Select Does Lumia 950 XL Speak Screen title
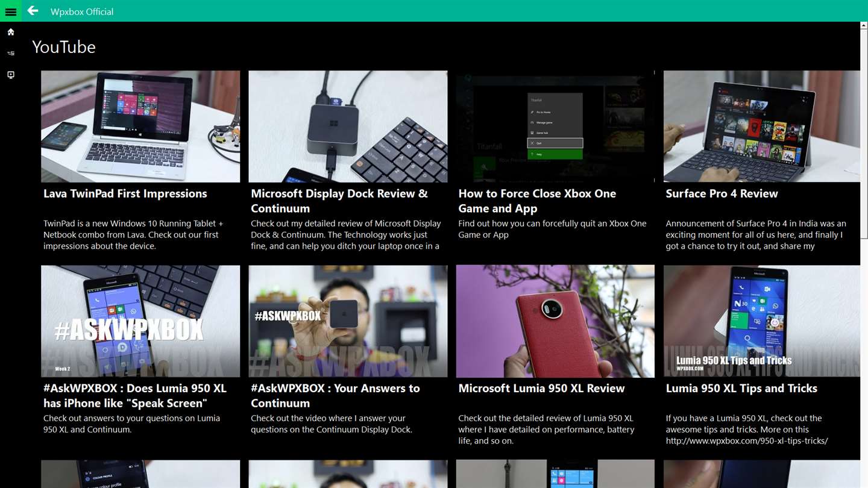Viewport: 868px width, 488px height. 135,395
